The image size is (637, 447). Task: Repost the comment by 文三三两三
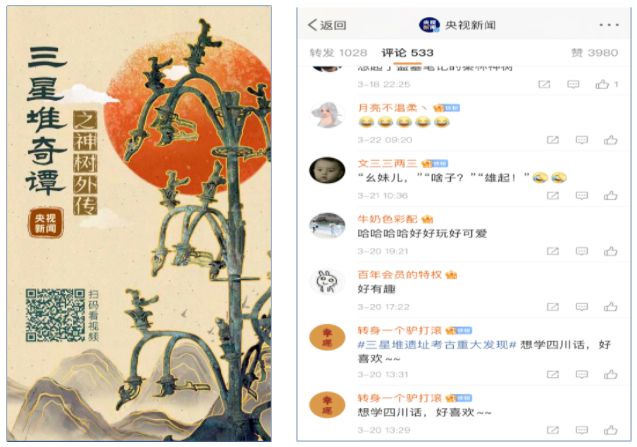click(x=552, y=196)
